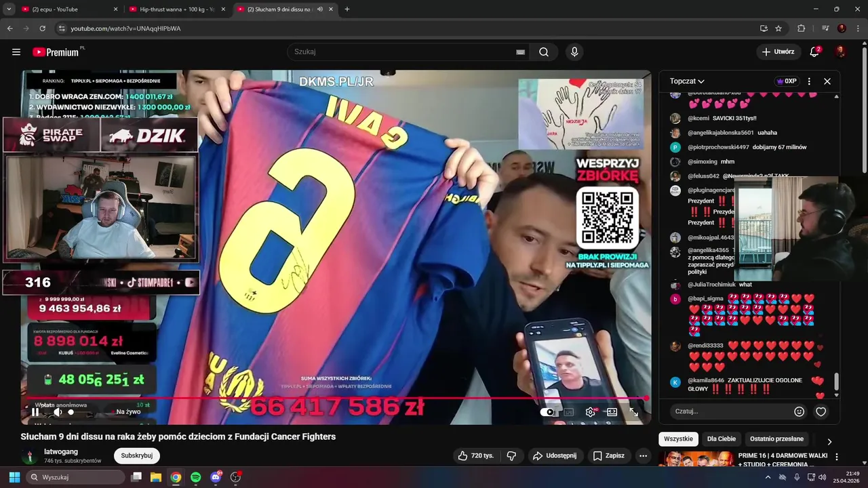Open Windows Start menu

pyautogui.click(x=14, y=477)
